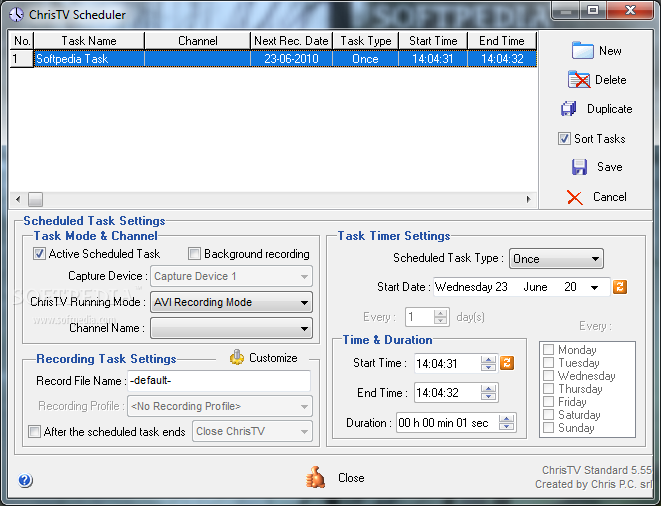Click the Customize recording settings icon
Image resolution: width=661 pixels, height=506 pixels.
[237, 358]
